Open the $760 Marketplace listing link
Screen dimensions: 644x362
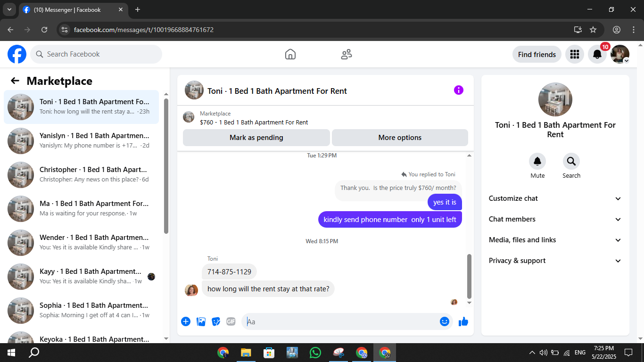pyautogui.click(x=254, y=122)
